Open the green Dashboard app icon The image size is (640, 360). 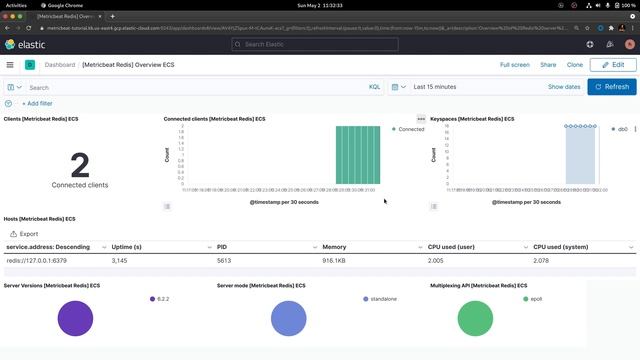point(30,65)
